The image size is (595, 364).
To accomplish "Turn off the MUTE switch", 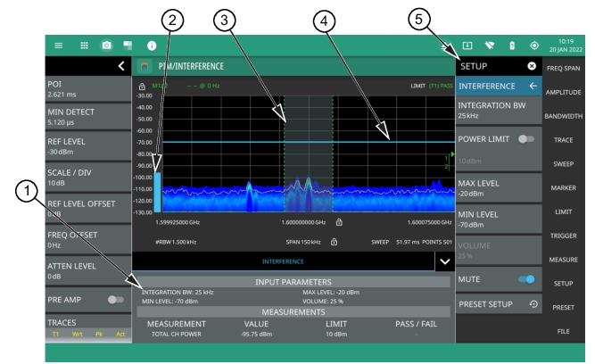I will pos(525,279).
